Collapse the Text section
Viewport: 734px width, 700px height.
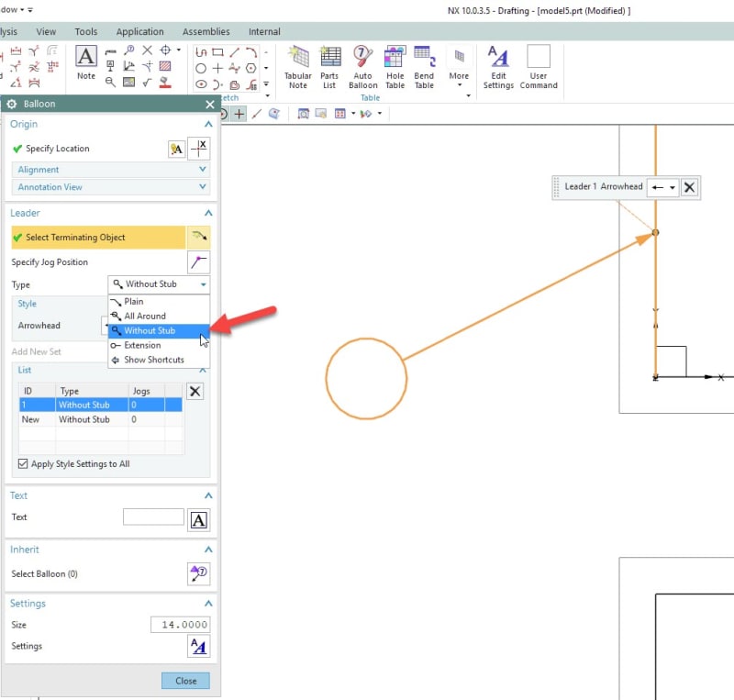pyautogui.click(x=208, y=495)
